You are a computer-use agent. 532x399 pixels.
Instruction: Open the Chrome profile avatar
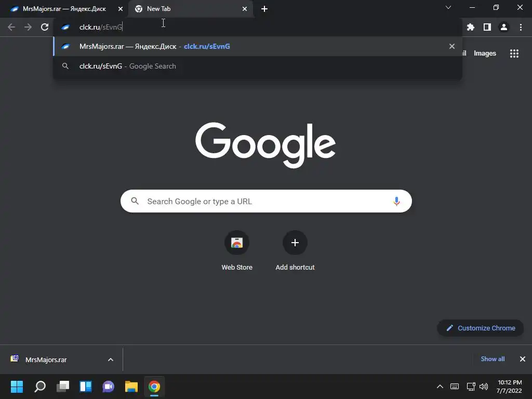pyautogui.click(x=504, y=27)
